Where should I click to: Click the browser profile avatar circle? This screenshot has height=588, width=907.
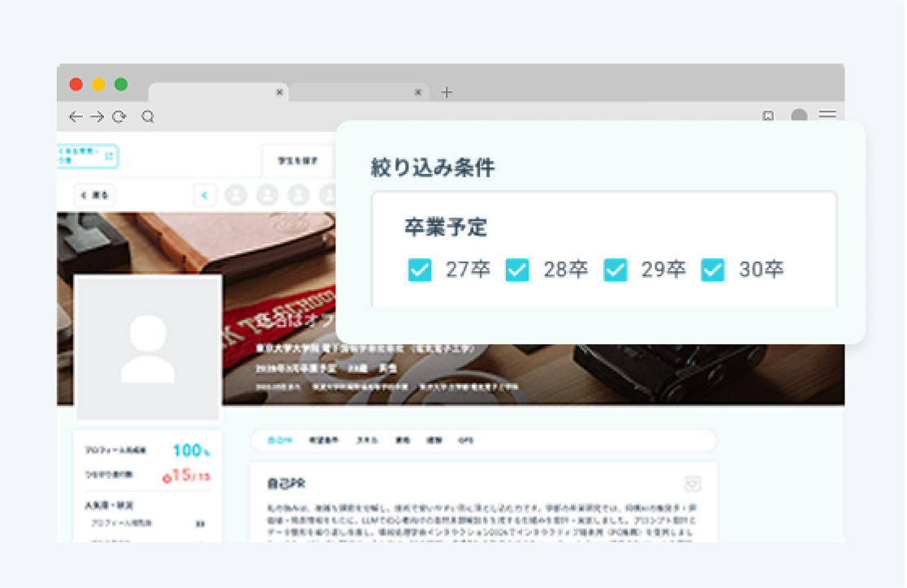(x=799, y=115)
